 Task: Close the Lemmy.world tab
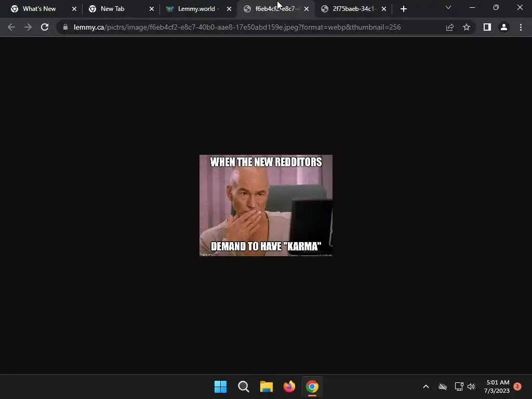click(x=229, y=9)
